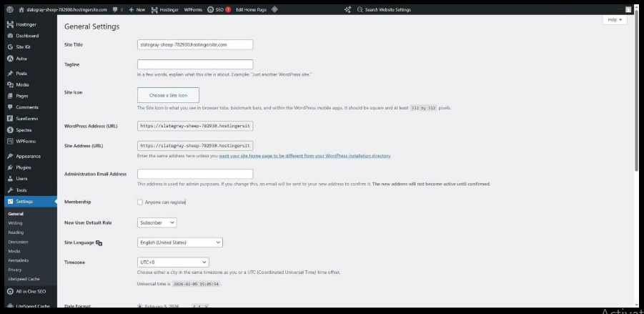This screenshot has width=644, height=314.
Task: Click the Search Website Settings box
Action: click(x=384, y=9)
